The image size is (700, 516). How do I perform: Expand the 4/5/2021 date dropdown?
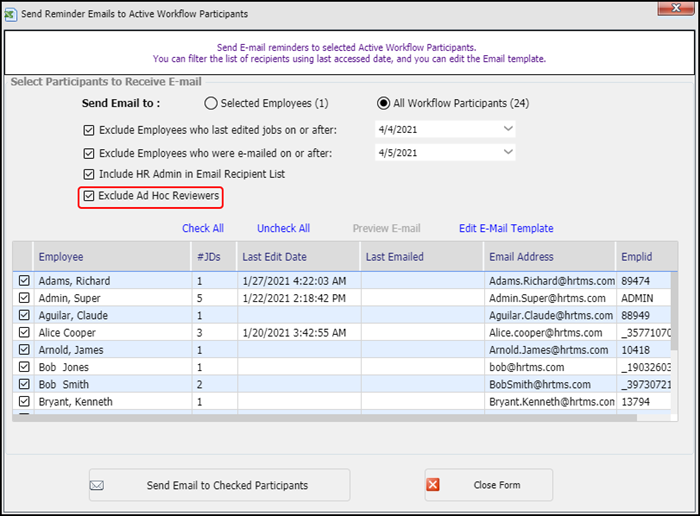(x=508, y=152)
